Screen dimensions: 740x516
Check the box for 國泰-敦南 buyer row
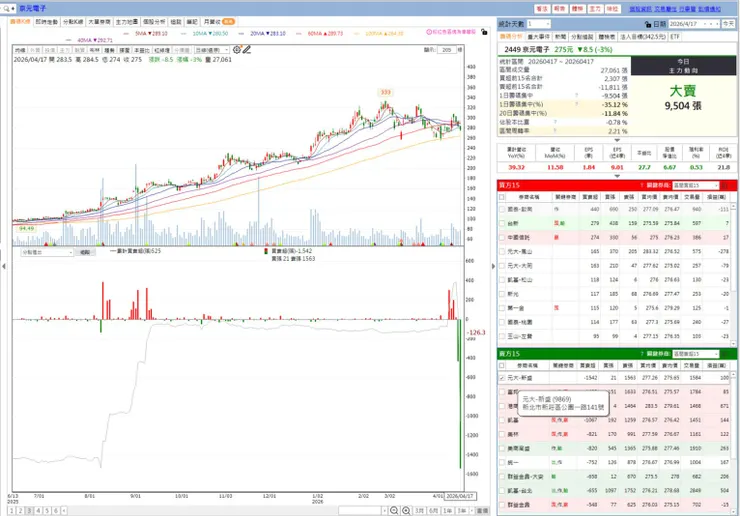click(x=502, y=209)
